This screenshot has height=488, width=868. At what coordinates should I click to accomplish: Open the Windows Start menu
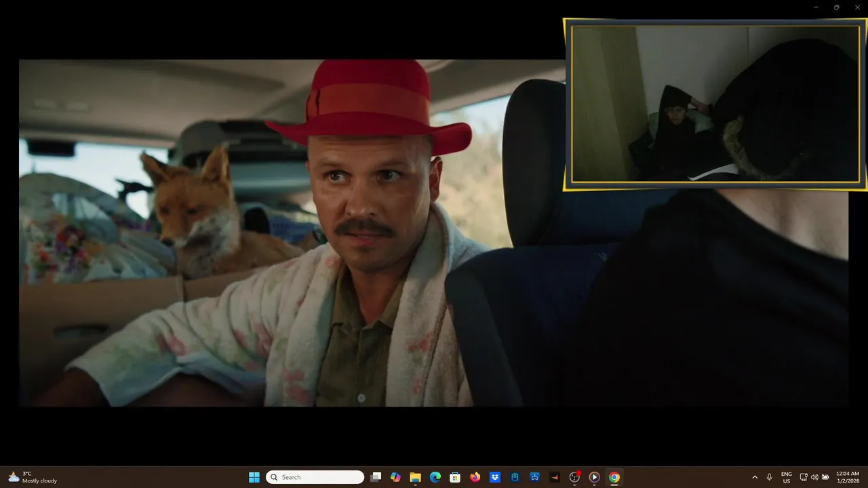coord(254,477)
